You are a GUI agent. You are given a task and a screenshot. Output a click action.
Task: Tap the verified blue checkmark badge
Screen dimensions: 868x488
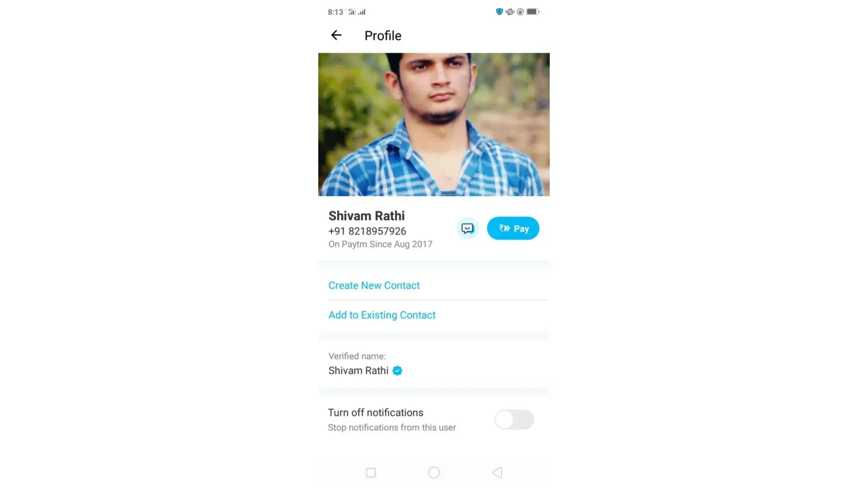397,371
